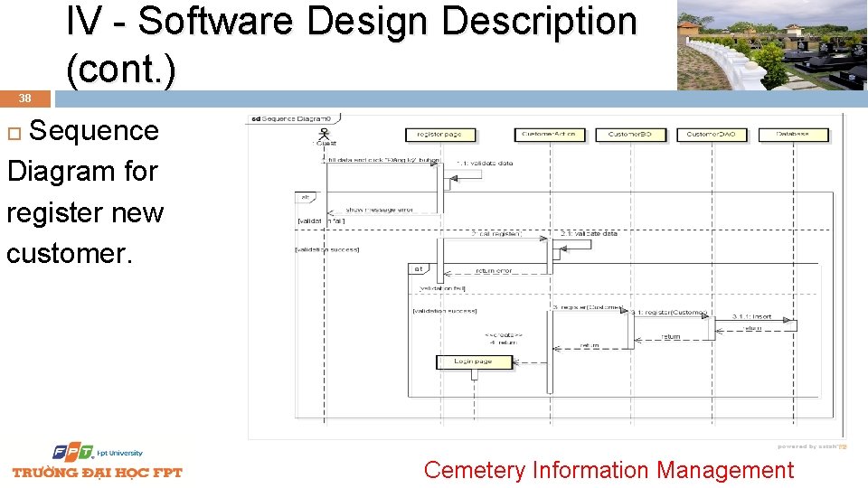The image size is (868, 488).
Task: Click the "customer." bullet line
Action: [x=70, y=254]
